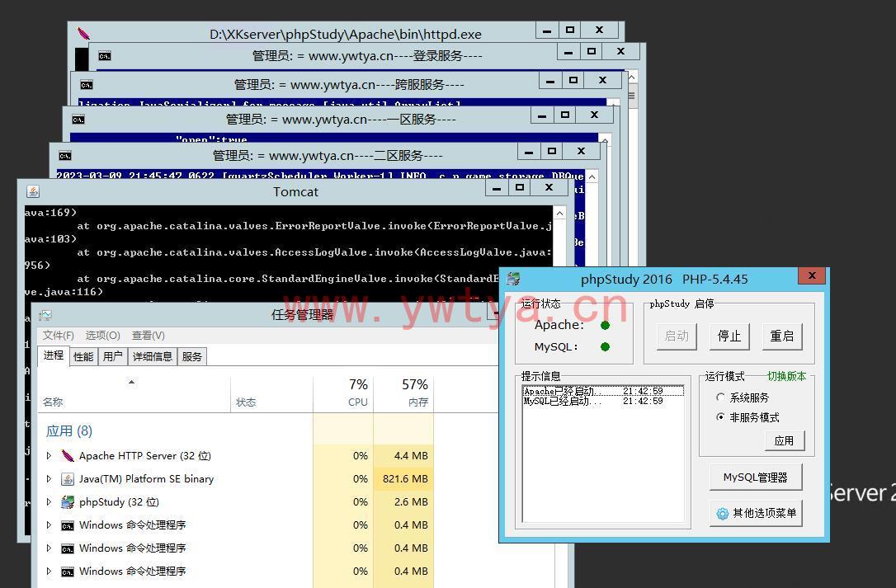Select the Java(TM) Platform SE binary row name
896x588 pixels.
click(x=146, y=479)
